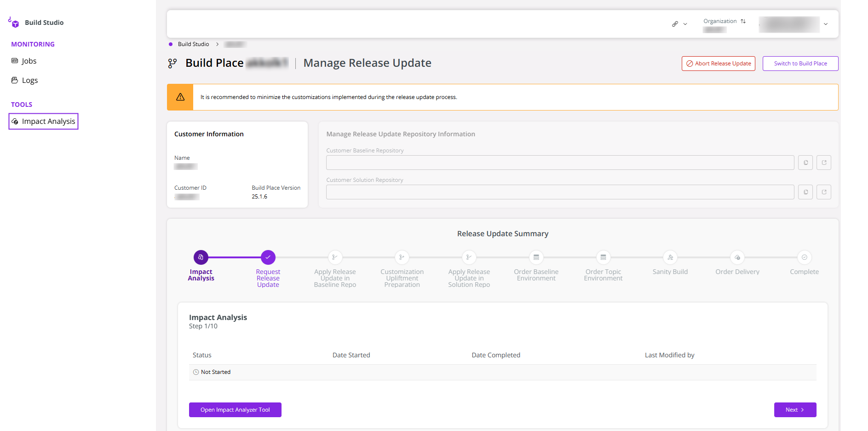This screenshot has height=431, width=868.
Task: Open the Impact Analyzer Tool
Action: click(x=235, y=409)
